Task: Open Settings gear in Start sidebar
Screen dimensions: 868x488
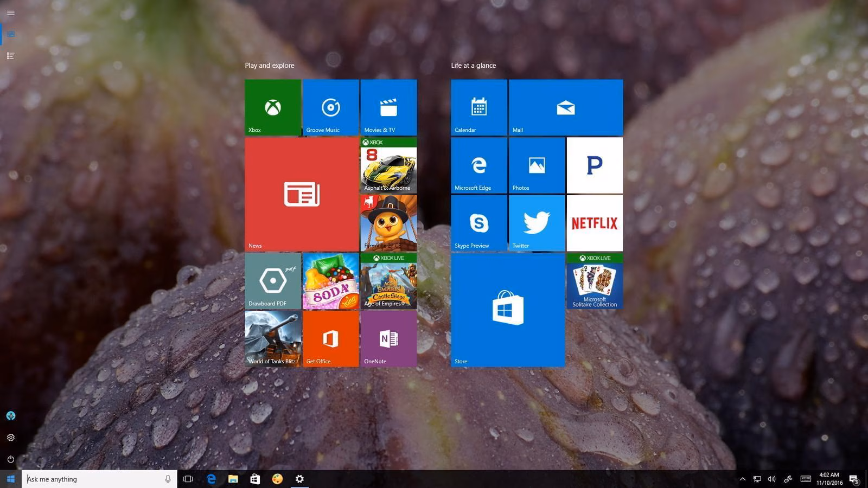Action: coord(11,438)
